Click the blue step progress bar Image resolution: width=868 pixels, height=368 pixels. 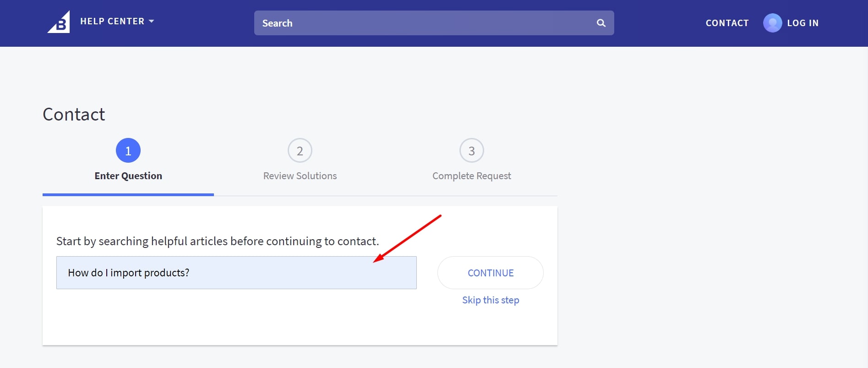pyautogui.click(x=128, y=195)
